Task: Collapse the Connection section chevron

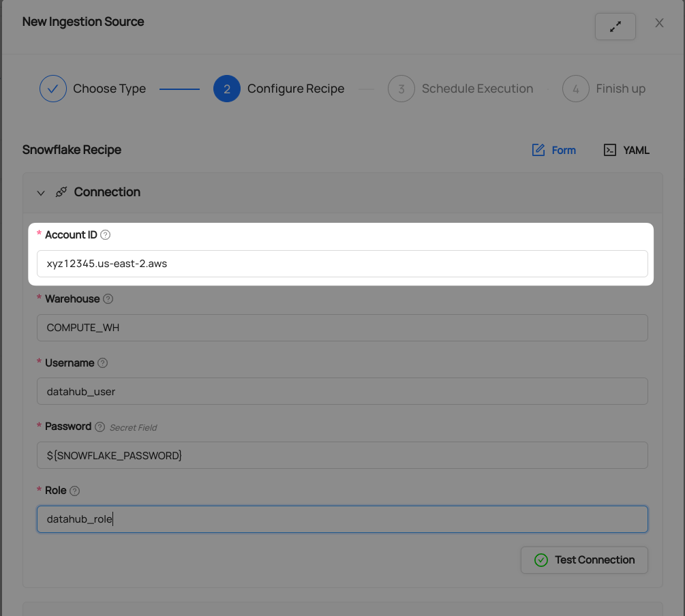Action: [x=41, y=193]
